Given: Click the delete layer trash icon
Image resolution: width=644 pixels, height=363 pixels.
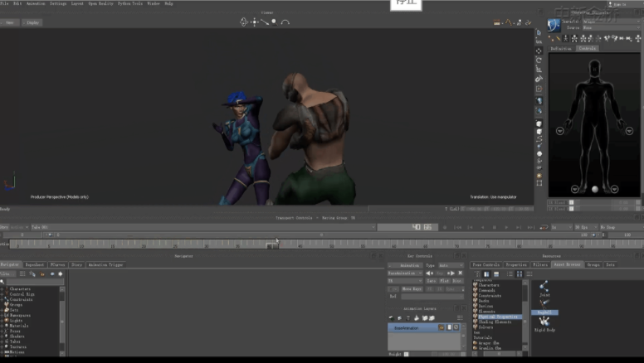Looking at the screenshot, I should tap(407, 318).
